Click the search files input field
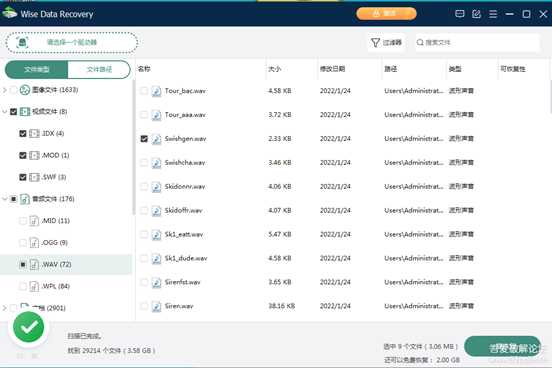 [477, 43]
